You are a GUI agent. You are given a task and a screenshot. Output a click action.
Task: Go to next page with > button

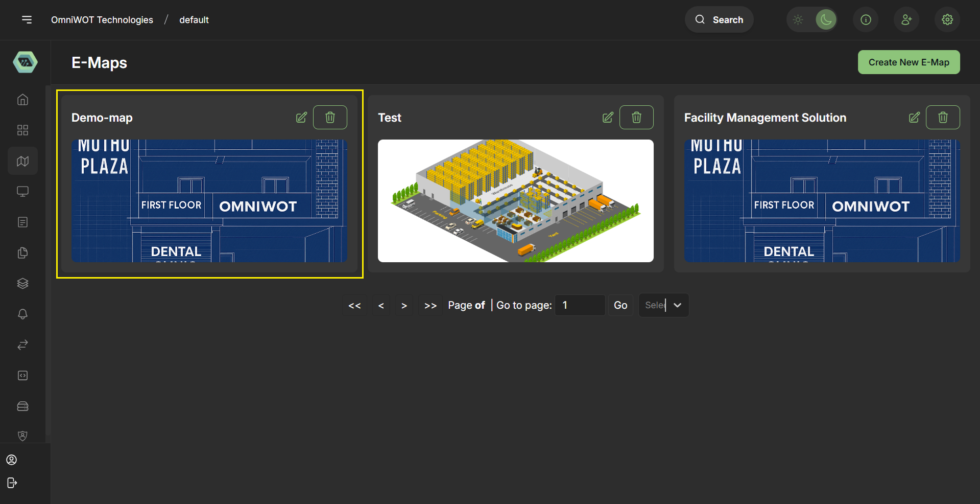[404, 306]
